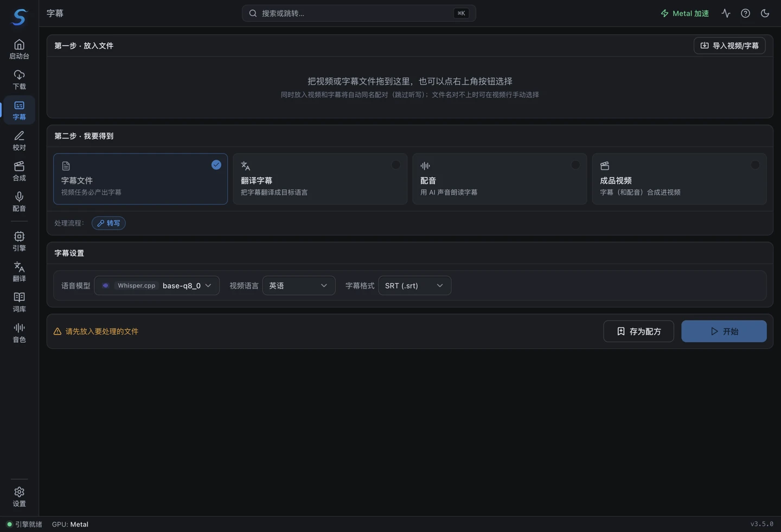Open the 校对 sidebar page
781x532 pixels.
(20, 140)
